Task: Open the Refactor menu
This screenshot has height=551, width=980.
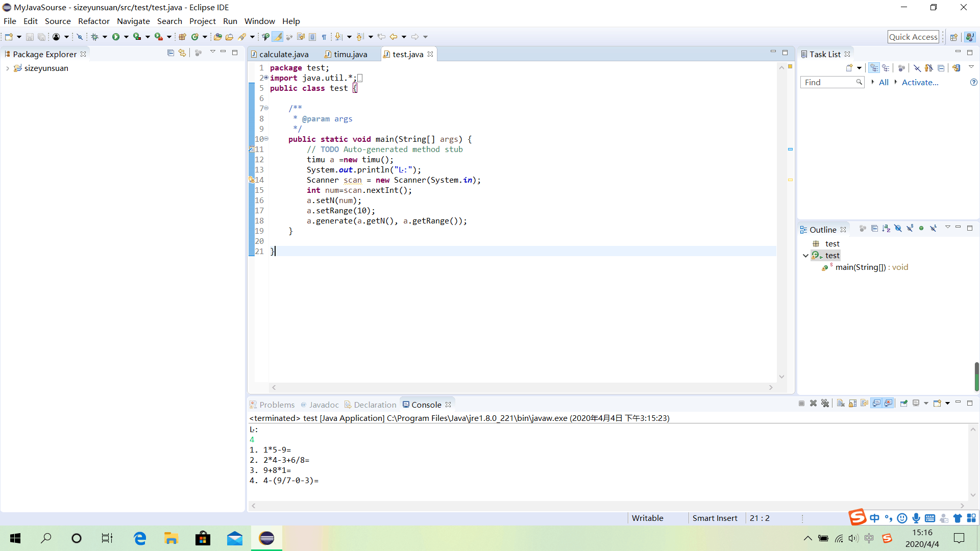Action: click(x=93, y=21)
